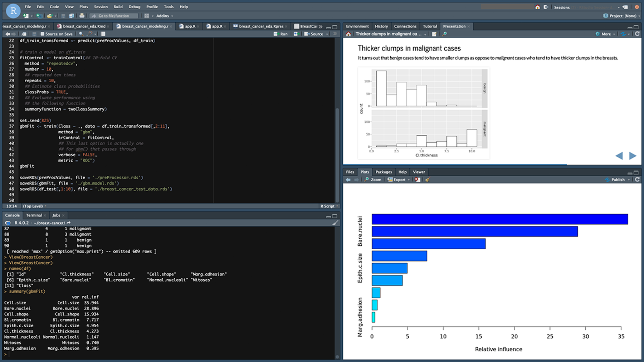Switch to the Environment tab

[357, 26]
